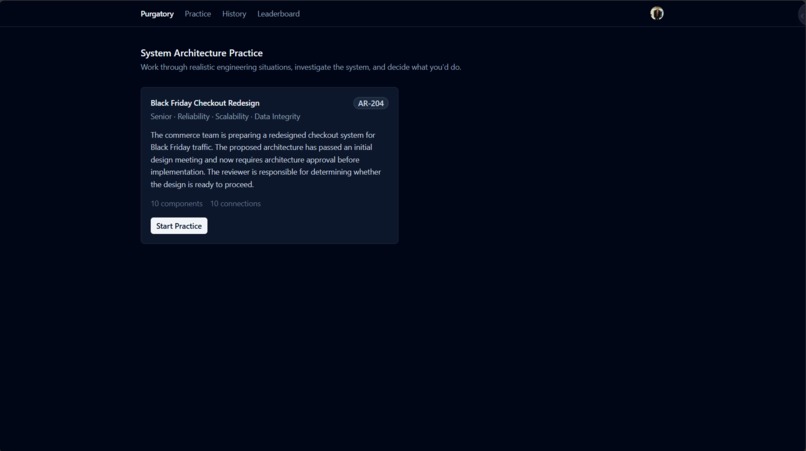The image size is (806, 451).
Task: Click the Black Friday Checkout Redesign title
Action: (x=205, y=103)
